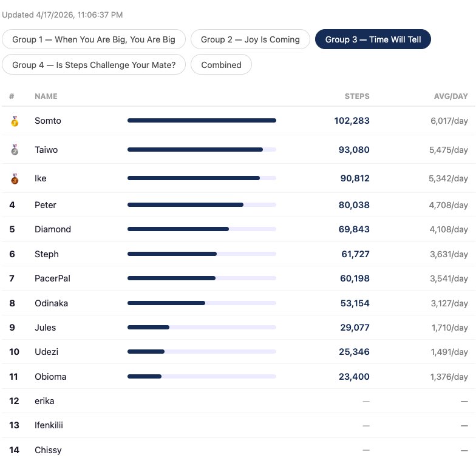Select the erika row at rank 12
Screen dimensions: 476x475
pos(44,401)
